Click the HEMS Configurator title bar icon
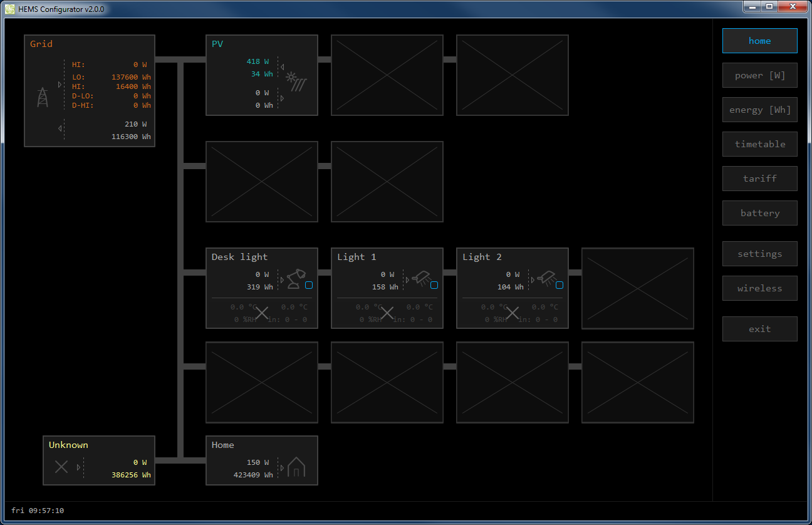The width and height of the screenshot is (812, 525). click(x=10, y=9)
